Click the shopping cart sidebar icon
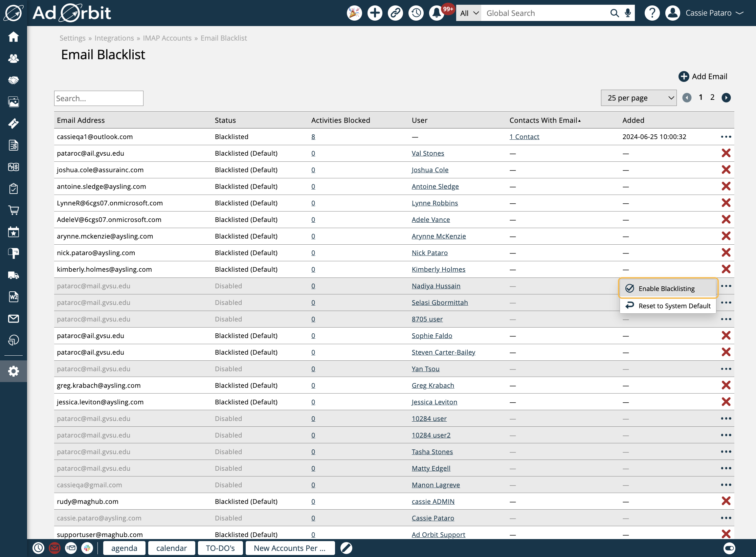Viewport: 756px width, 557px height. click(14, 210)
